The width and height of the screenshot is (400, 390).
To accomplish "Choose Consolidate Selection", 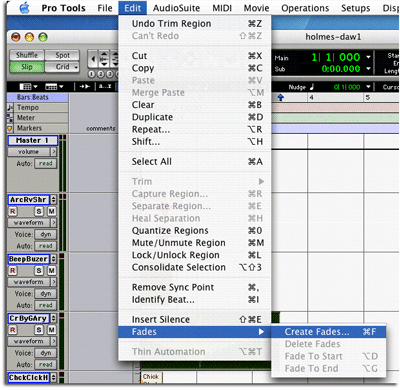I will tap(195, 267).
